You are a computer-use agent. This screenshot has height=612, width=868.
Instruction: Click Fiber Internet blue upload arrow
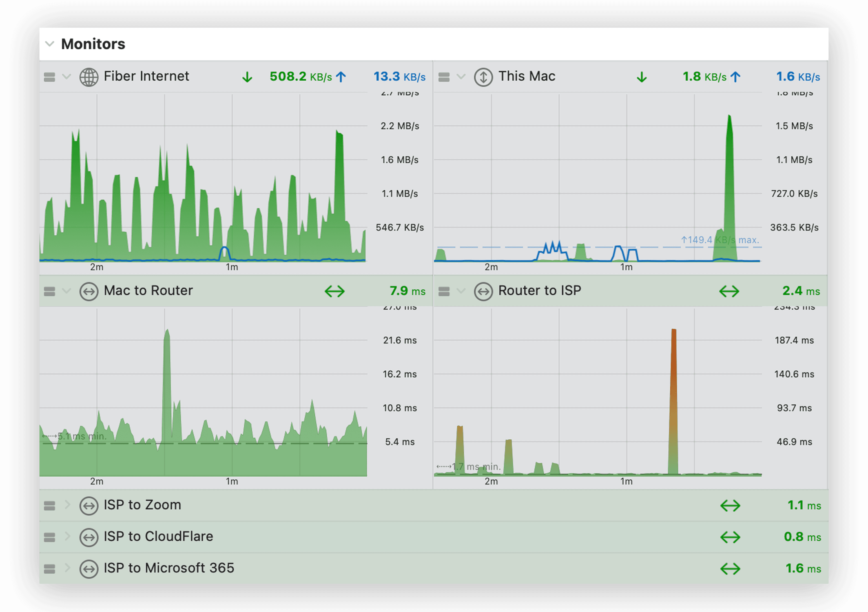(341, 77)
